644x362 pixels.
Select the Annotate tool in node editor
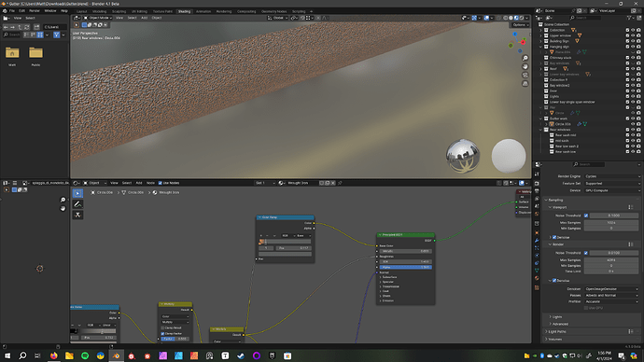[77, 204]
